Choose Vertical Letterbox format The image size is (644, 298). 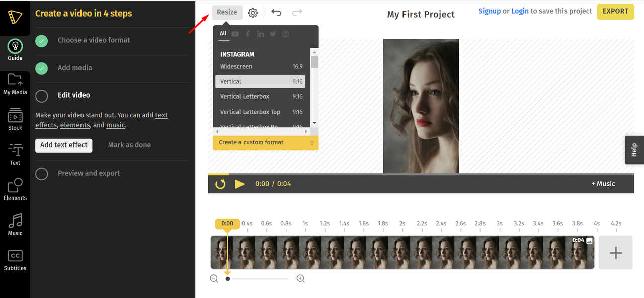[x=260, y=96]
